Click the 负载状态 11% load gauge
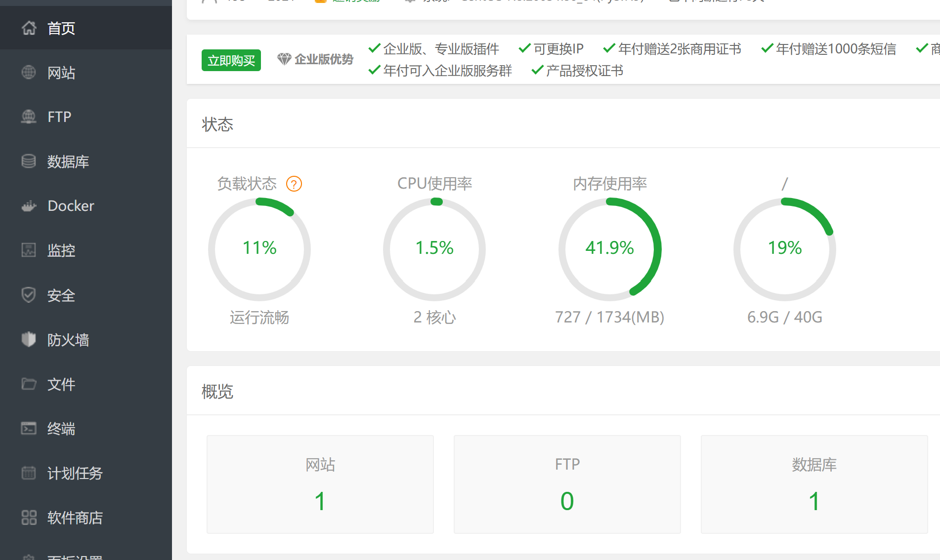940x560 pixels. 259,249
